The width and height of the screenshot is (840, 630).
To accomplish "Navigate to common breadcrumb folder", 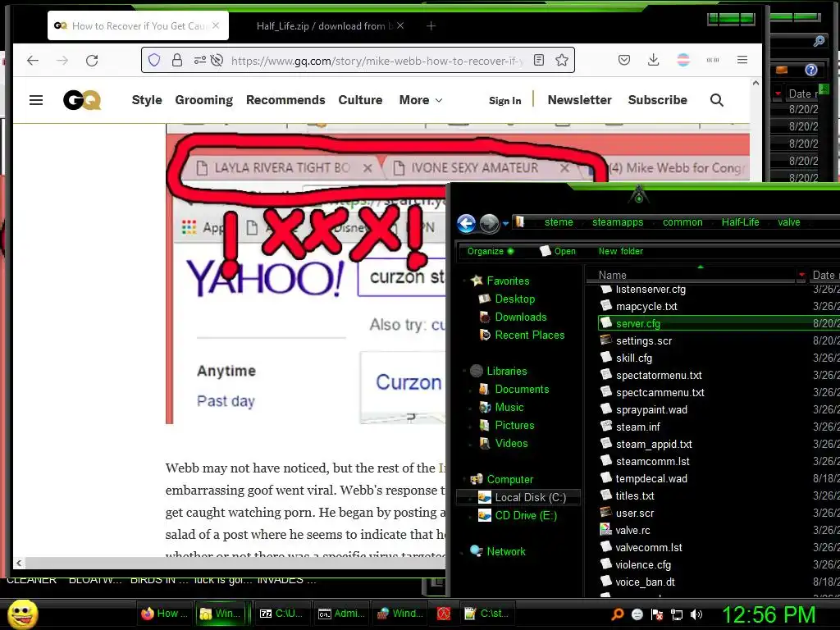I will 682,221.
